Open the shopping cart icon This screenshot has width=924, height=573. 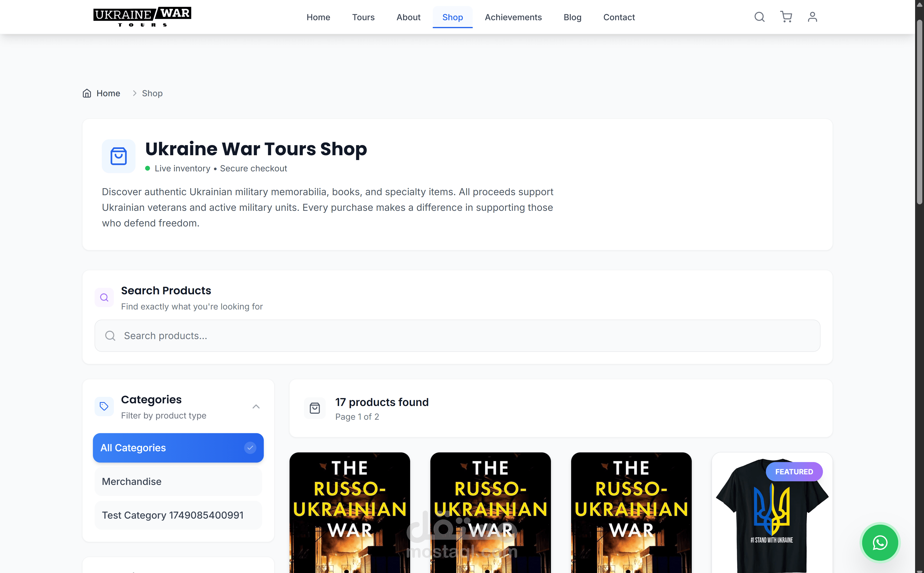point(786,17)
